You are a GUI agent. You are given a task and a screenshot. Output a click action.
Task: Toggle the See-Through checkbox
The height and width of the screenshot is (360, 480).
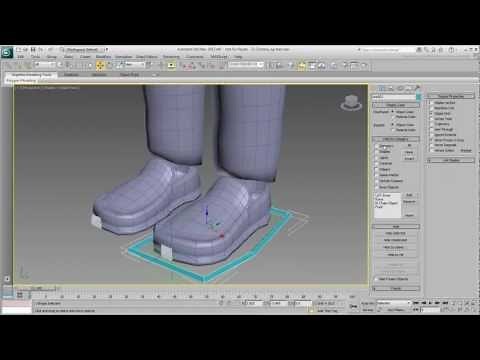[x=431, y=129]
